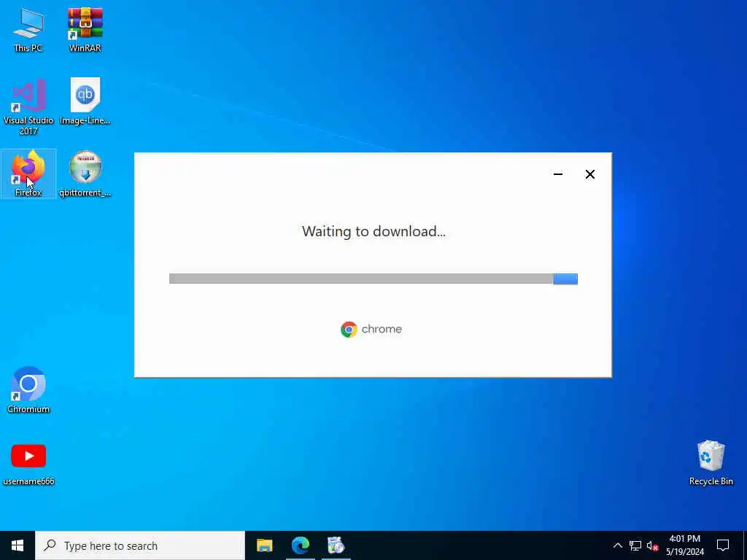
Task: Open the This PC desktop icon
Action: point(28,29)
